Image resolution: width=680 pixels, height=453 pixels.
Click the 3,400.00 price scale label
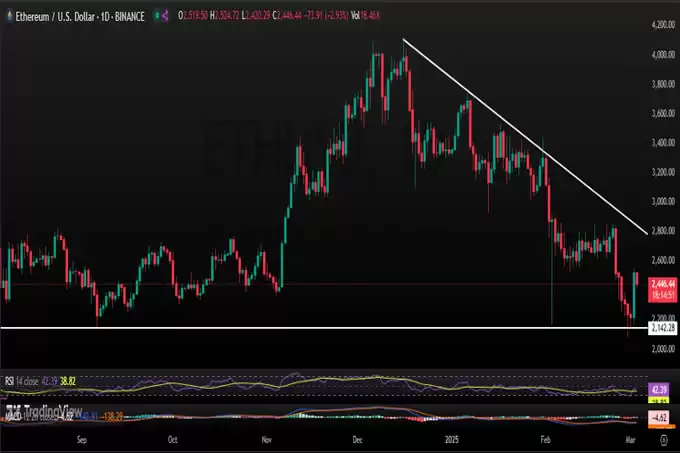(663, 143)
